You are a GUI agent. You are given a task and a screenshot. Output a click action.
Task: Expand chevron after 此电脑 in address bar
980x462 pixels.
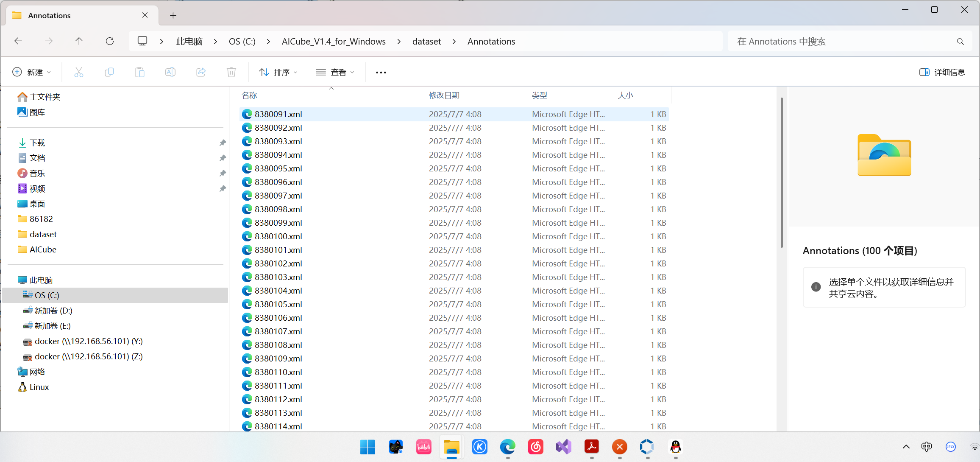point(215,42)
